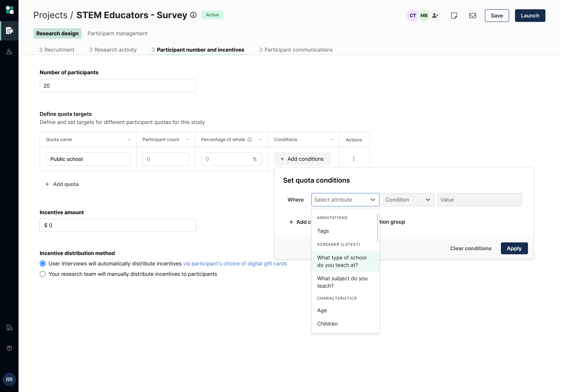
Task: Select the Tags attribute option
Action: click(323, 231)
